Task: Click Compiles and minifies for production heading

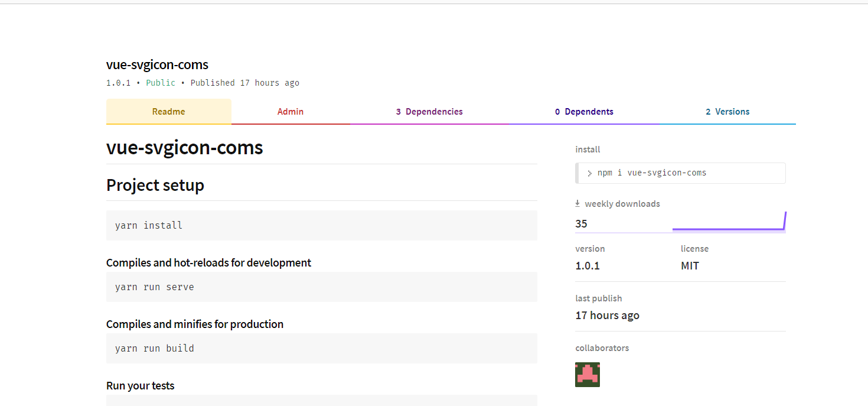Action: point(195,324)
